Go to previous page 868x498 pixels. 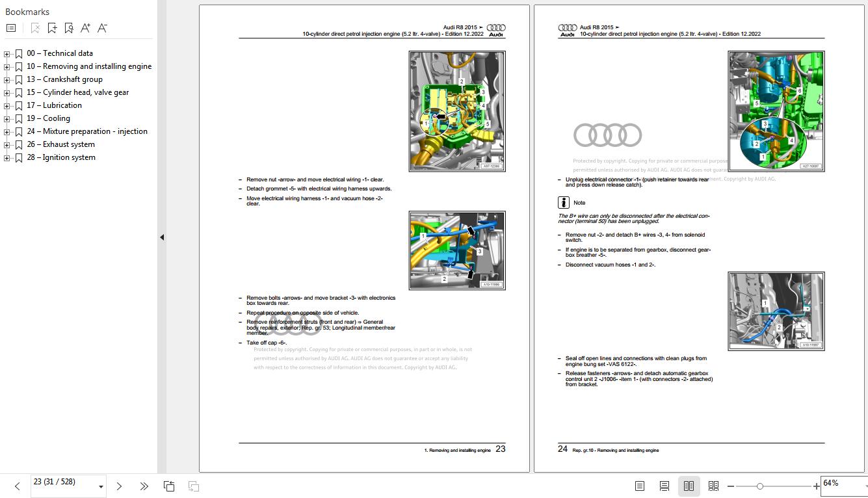point(18,486)
